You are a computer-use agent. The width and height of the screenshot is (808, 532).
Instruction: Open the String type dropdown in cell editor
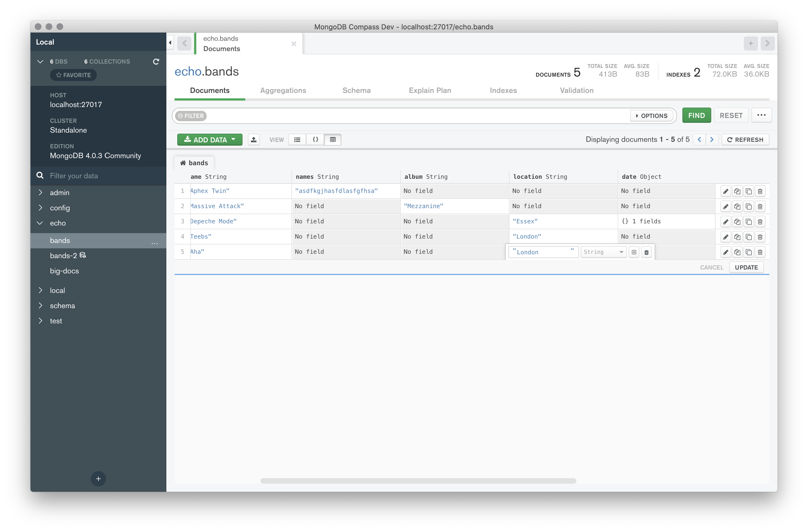603,252
